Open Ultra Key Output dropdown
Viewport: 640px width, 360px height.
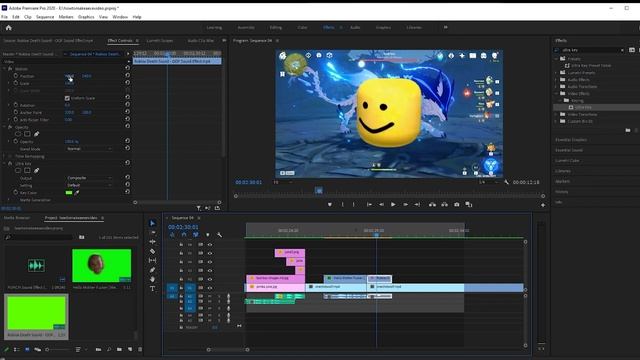(89, 178)
